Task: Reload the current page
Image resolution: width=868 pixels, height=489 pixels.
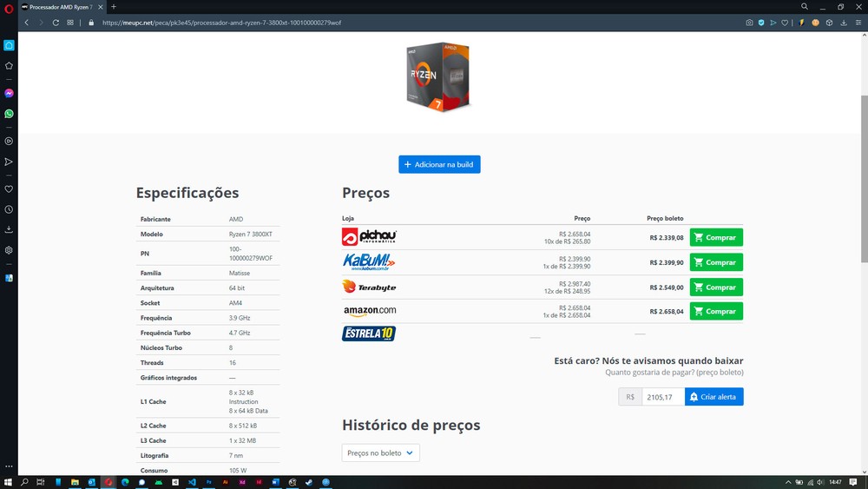Action: pos(56,23)
